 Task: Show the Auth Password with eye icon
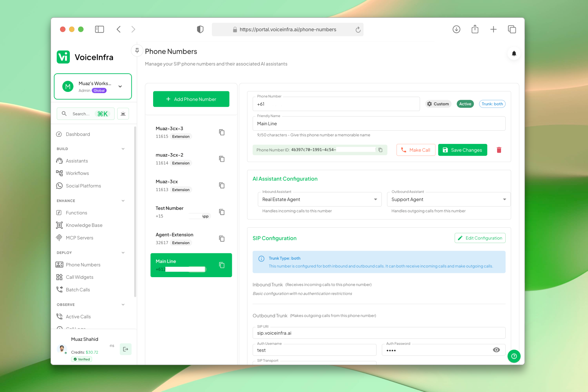[x=496, y=350]
